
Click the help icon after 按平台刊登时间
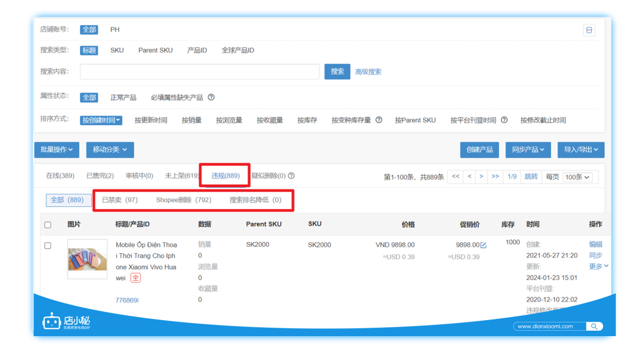[x=504, y=119]
